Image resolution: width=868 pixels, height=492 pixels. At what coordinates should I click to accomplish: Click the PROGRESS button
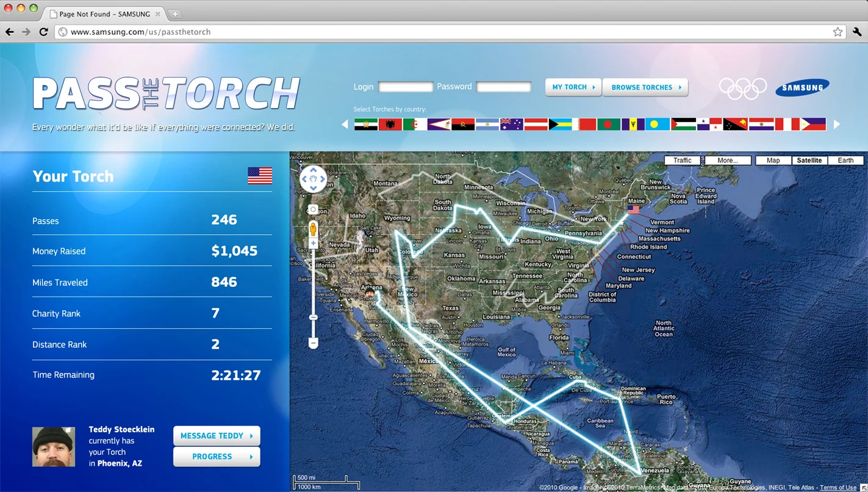[217, 457]
